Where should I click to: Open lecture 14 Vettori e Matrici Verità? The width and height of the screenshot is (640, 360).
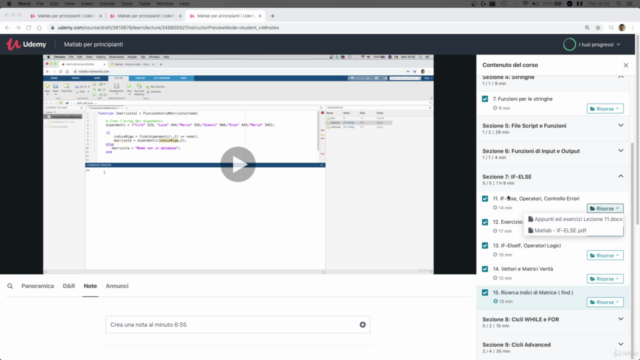[x=523, y=269]
